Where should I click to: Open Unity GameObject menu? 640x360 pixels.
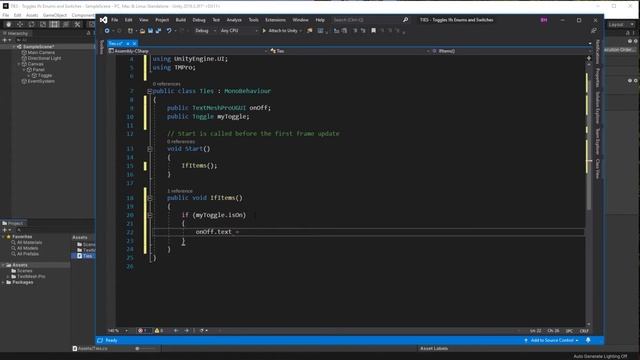point(55,15)
